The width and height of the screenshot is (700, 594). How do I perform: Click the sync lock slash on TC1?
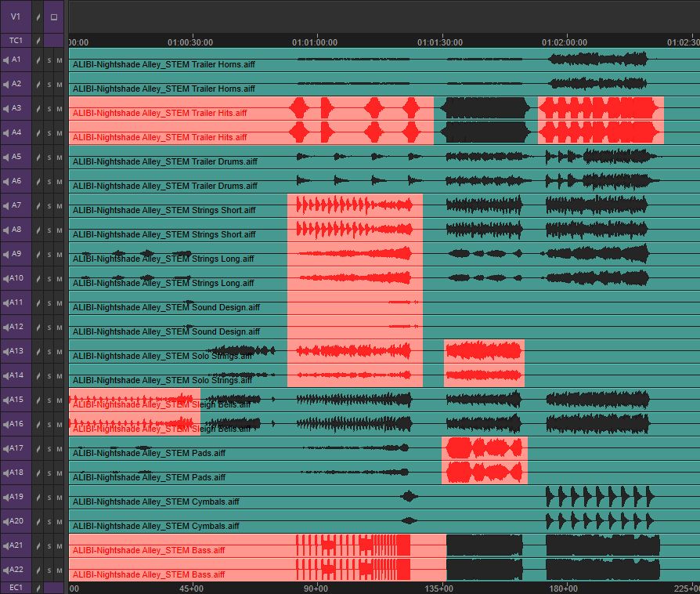coord(38,41)
